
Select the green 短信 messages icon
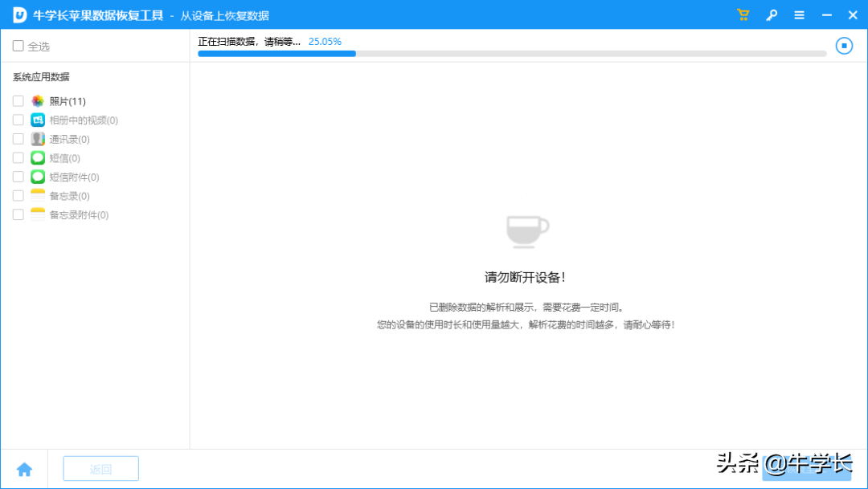(x=38, y=157)
